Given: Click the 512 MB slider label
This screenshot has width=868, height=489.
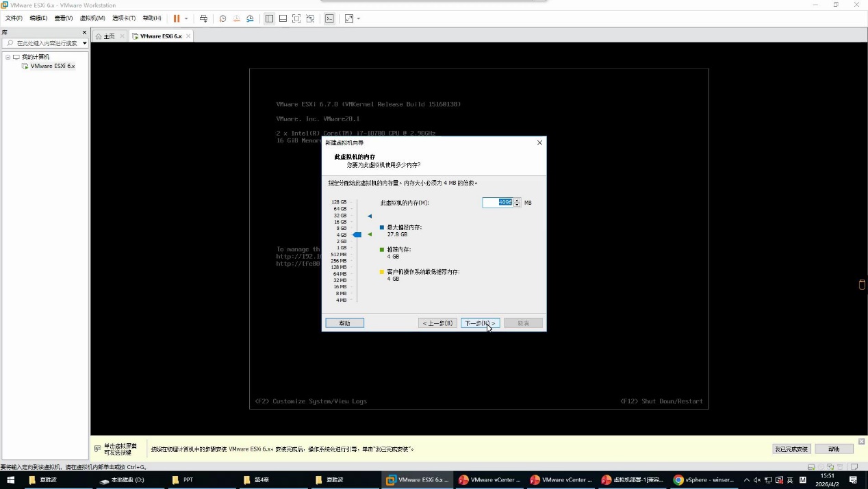Looking at the screenshot, I should pos(339,255).
